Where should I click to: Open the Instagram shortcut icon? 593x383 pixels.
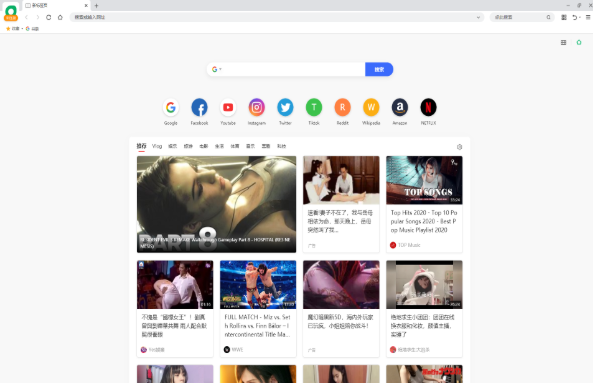pyautogui.click(x=257, y=108)
